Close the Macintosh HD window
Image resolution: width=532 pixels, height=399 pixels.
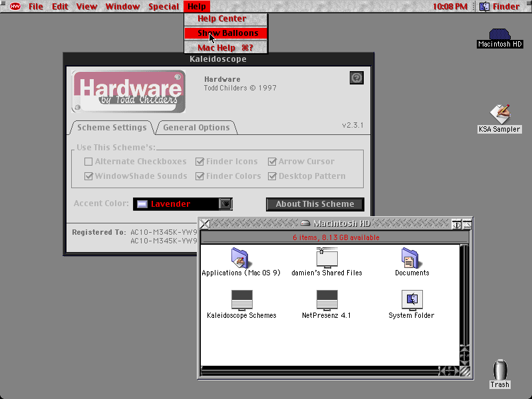(205, 224)
